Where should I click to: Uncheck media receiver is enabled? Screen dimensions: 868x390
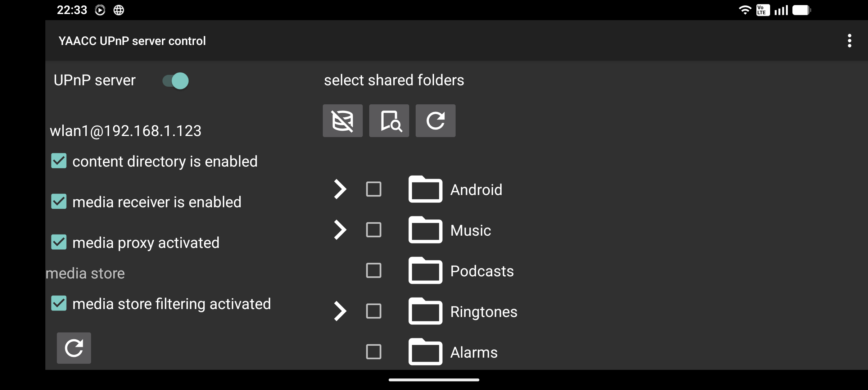click(x=59, y=202)
